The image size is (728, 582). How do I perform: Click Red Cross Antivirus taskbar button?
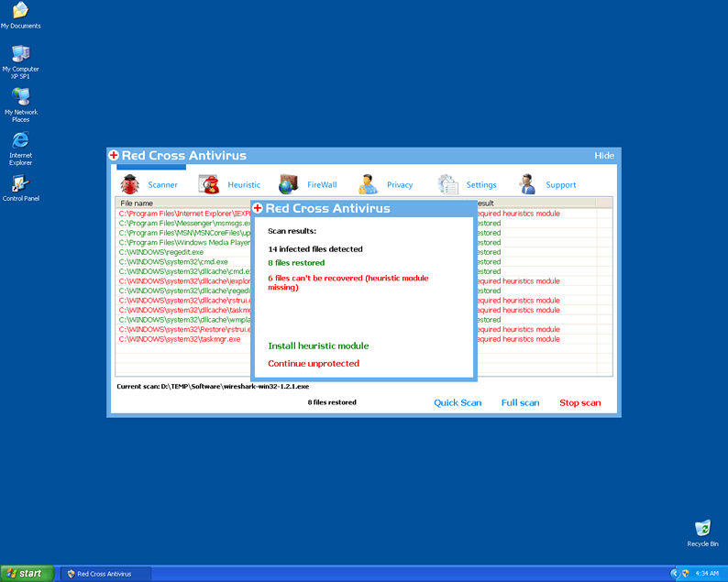point(103,574)
